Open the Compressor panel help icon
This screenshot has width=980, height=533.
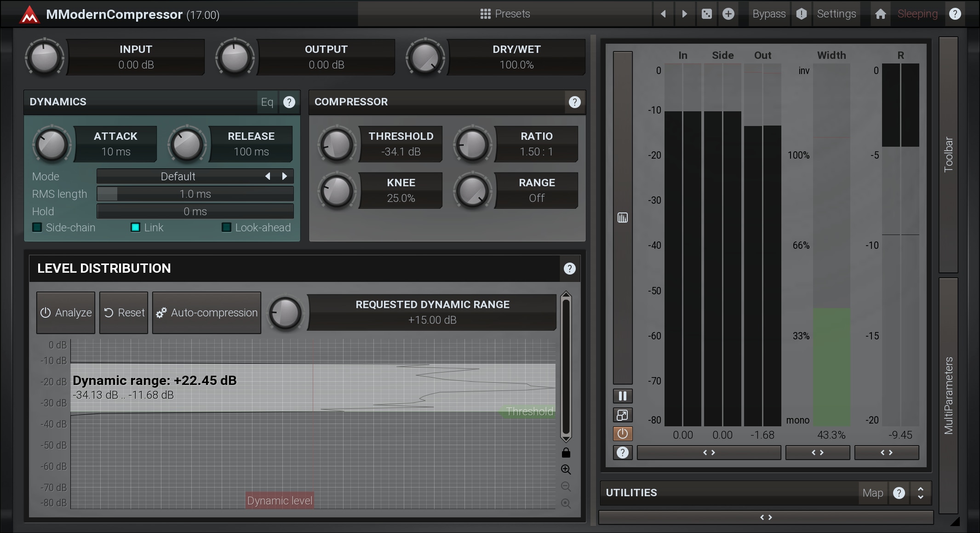574,102
